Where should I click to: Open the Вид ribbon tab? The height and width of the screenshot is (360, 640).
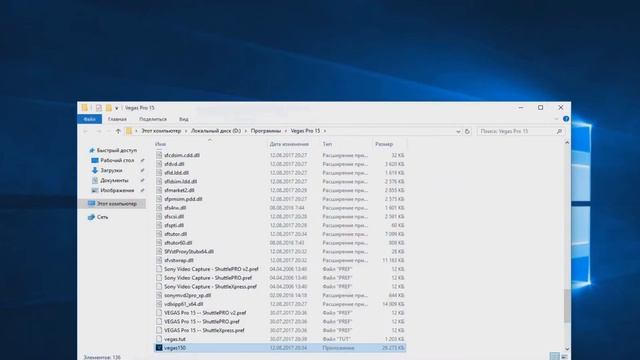point(184,119)
